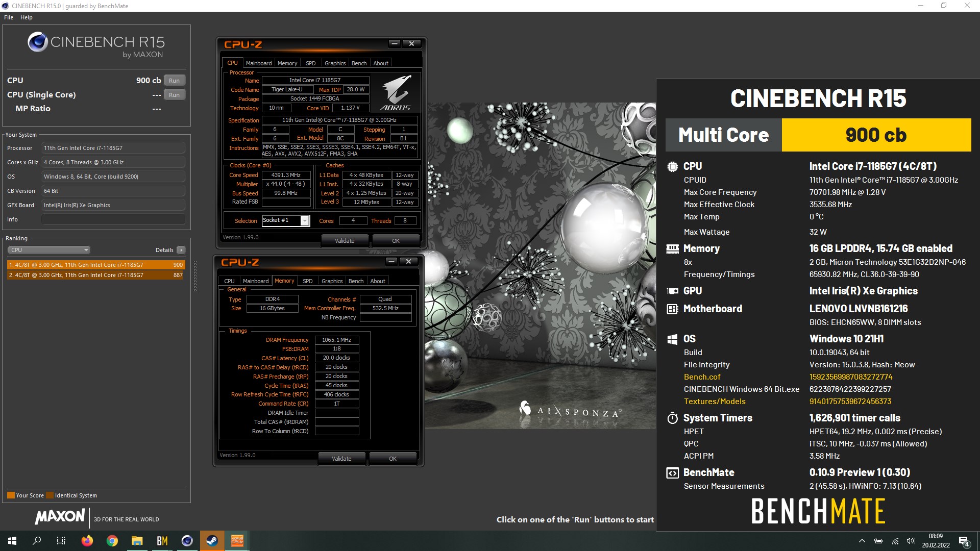This screenshot has height=551, width=980.
Task: Open Graphics tab in top CPU-Z window
Action: (x=335, y=63)
